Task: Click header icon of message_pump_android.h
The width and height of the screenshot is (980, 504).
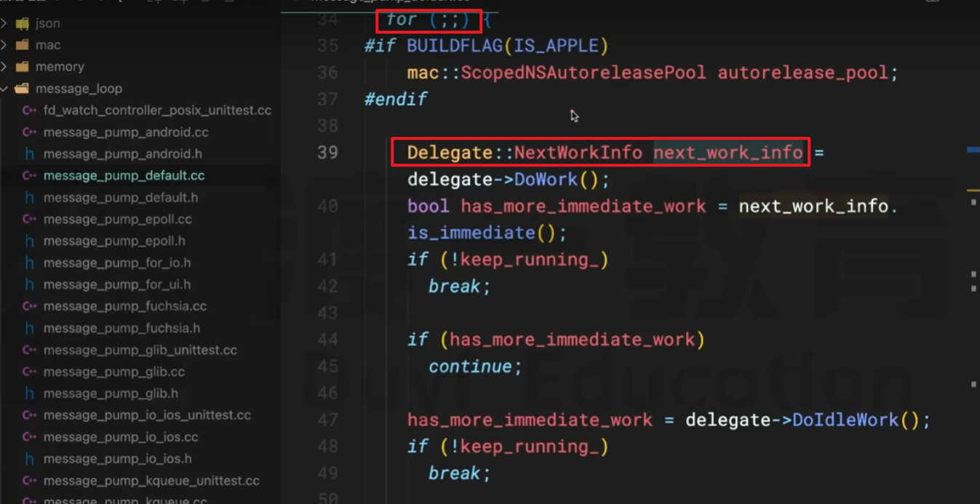Action: [30, 154]
